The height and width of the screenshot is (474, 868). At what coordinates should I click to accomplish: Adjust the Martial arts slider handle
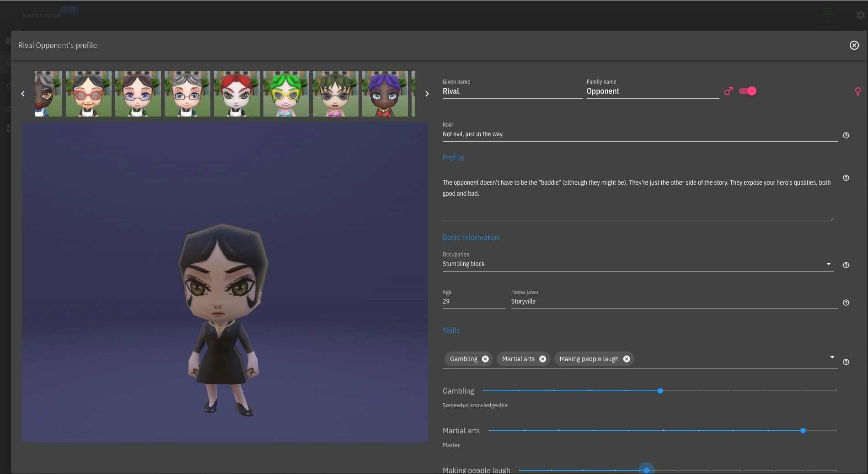[803, 431]
